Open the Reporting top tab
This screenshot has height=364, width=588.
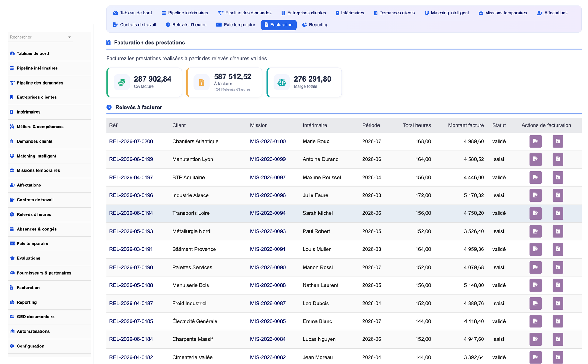[315, 25]
